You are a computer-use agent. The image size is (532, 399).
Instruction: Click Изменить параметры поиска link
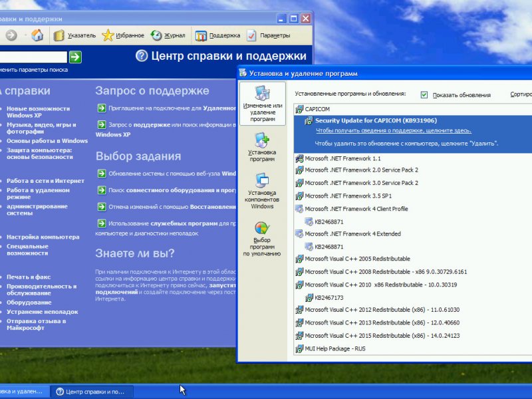click(34, 70)
